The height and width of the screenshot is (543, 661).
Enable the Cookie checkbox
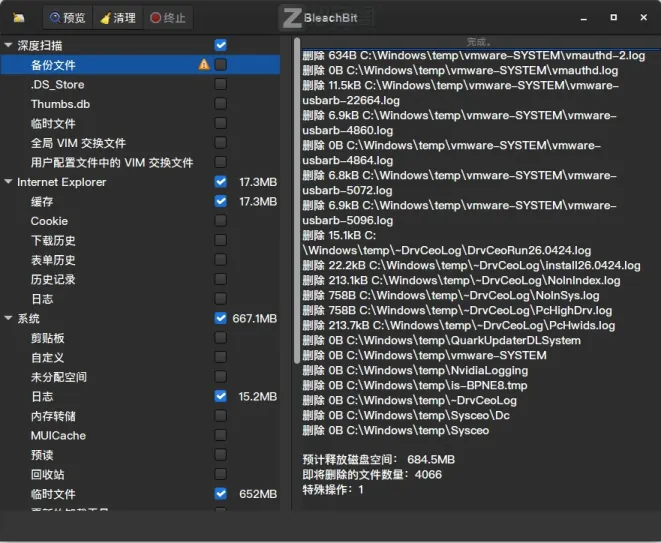pos(220,220)
